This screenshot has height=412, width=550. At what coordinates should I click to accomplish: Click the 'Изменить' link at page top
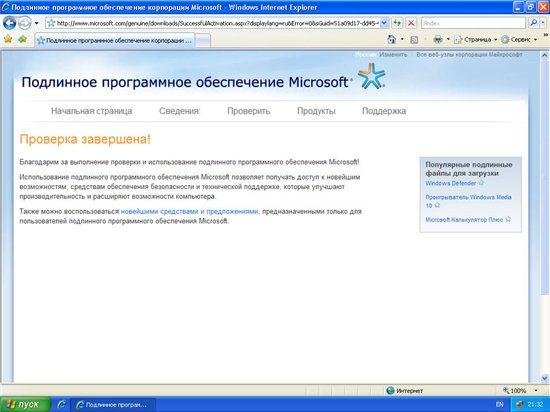point(393,55)
